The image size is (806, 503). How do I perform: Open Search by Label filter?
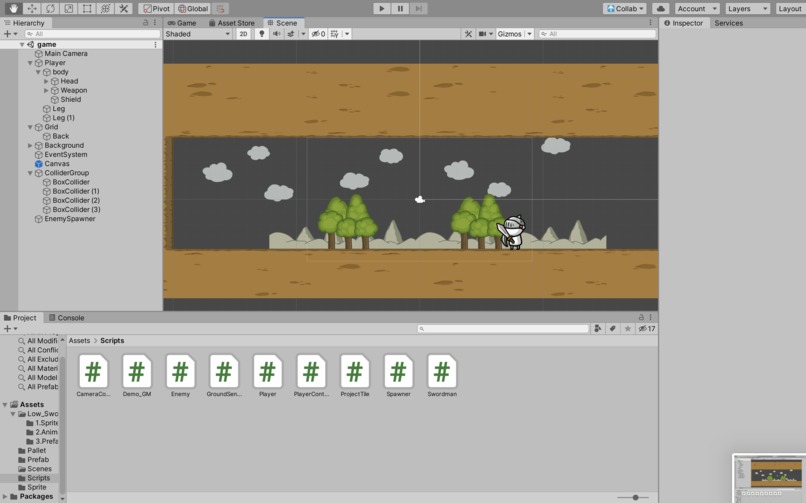tap(613, 328)
